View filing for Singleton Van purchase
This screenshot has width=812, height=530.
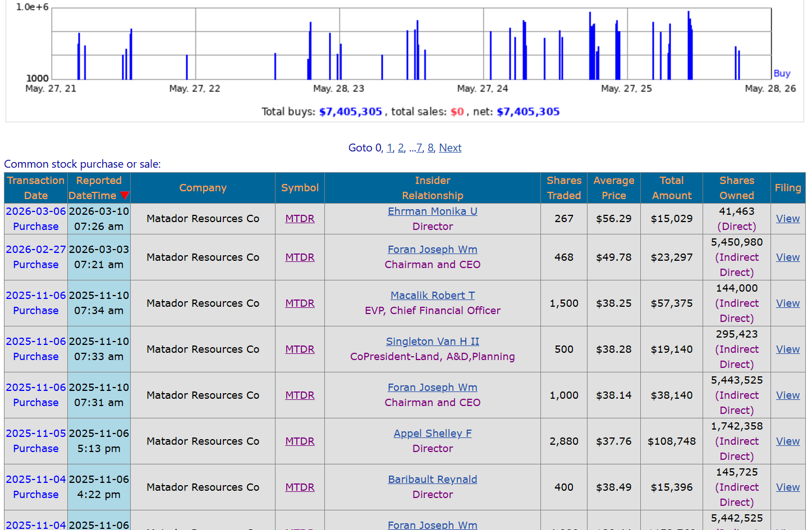point(788,349)
